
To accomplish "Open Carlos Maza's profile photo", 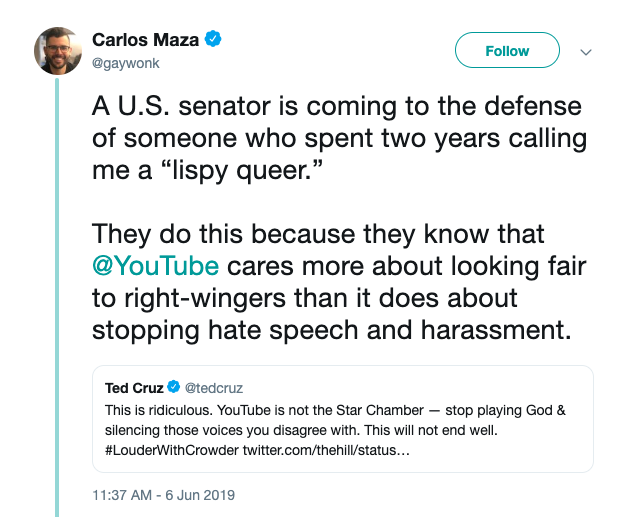I will click(58, 50).
